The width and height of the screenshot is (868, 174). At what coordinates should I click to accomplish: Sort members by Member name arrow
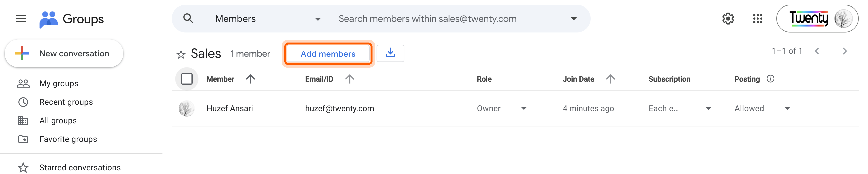point(250,79)
